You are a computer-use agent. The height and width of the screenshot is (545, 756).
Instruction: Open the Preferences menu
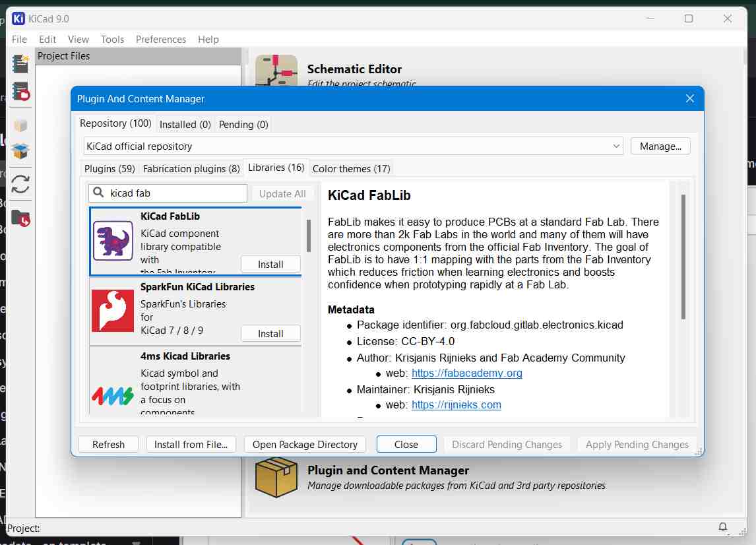(x=160, y=39)
